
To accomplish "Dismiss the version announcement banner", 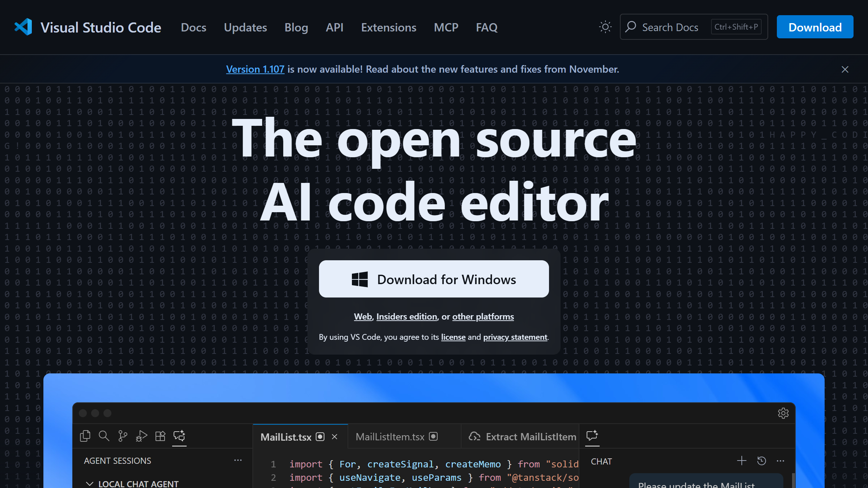I will pyautogui.click(x=845, y=69).
